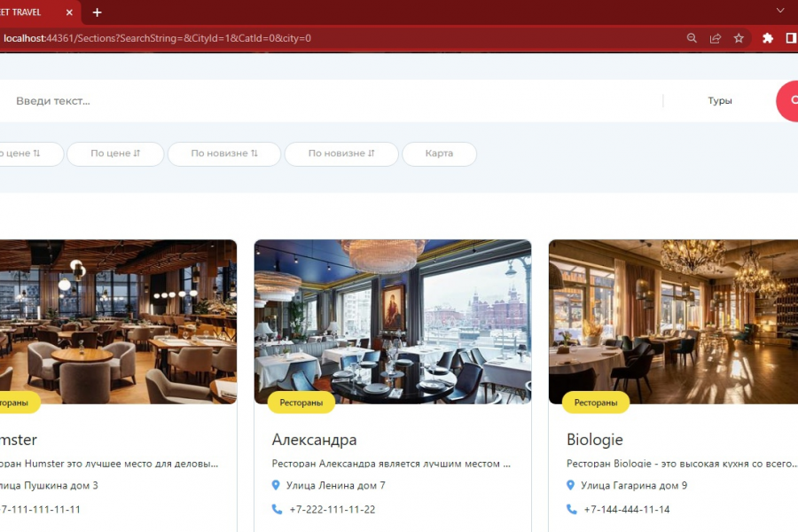Click the share page icon
The width and height of the screenshot is (798, 532).
(715, 38)
